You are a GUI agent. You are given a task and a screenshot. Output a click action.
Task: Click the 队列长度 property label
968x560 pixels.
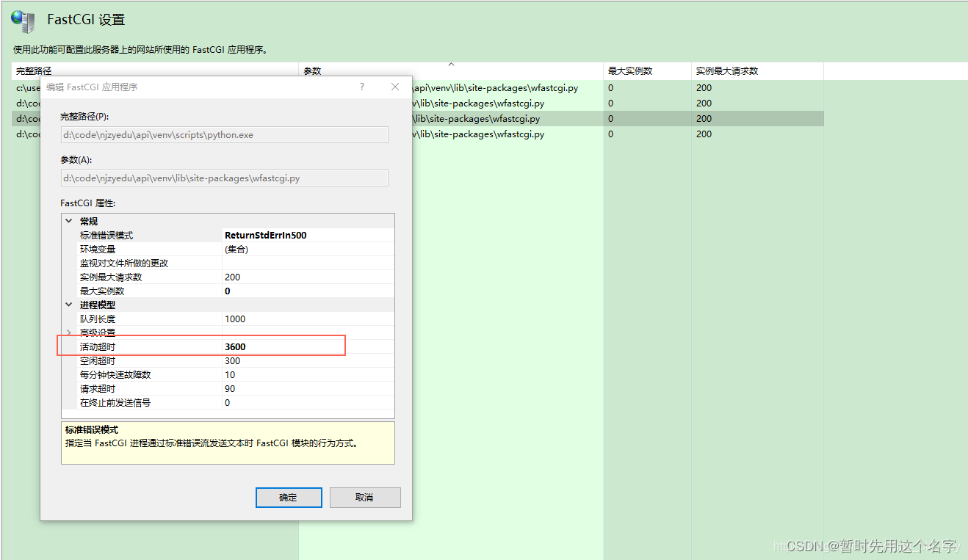tap(98, 319)
